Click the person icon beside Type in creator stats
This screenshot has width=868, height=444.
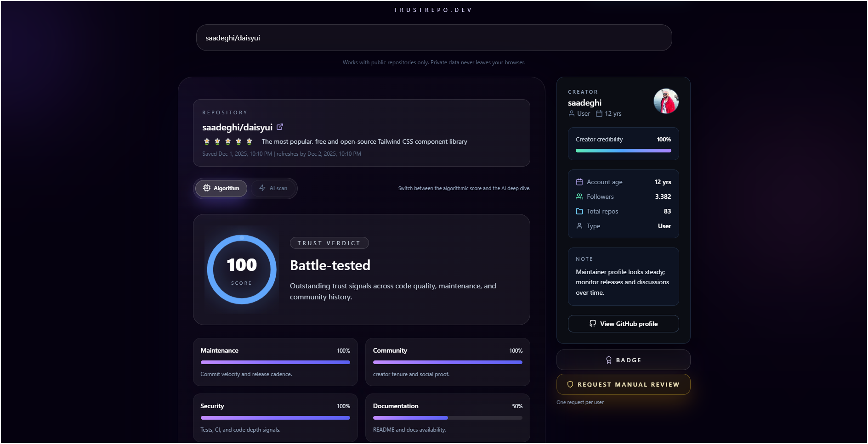tap(579, 226)
